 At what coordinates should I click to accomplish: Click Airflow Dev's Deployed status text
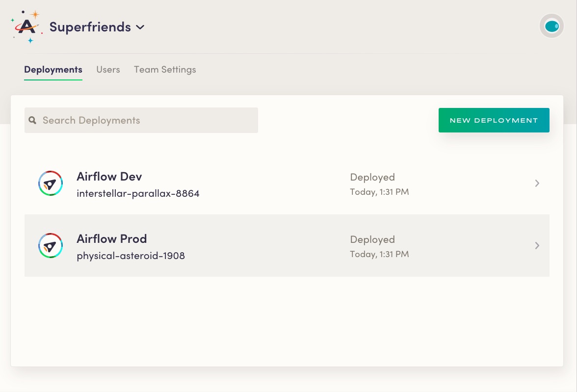(372, 177)
